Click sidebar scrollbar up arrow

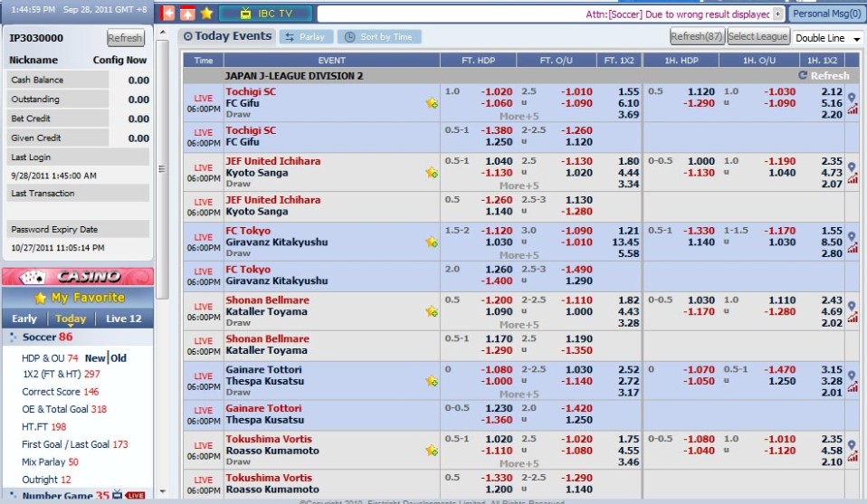[x=162, y=33]
